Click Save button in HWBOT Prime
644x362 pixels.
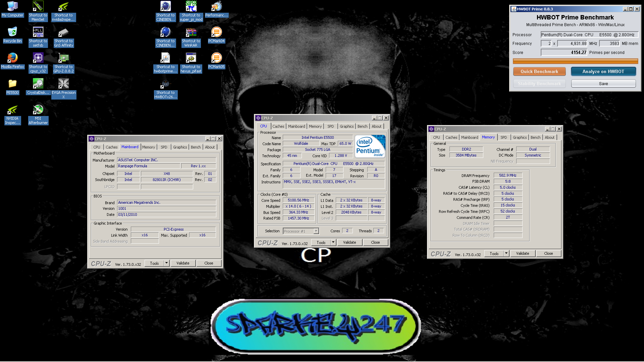603,83
